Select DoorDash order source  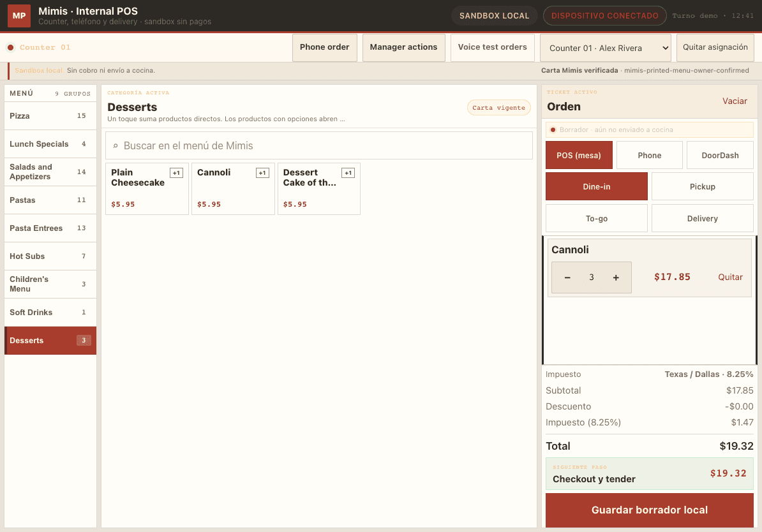pos(720,155)
